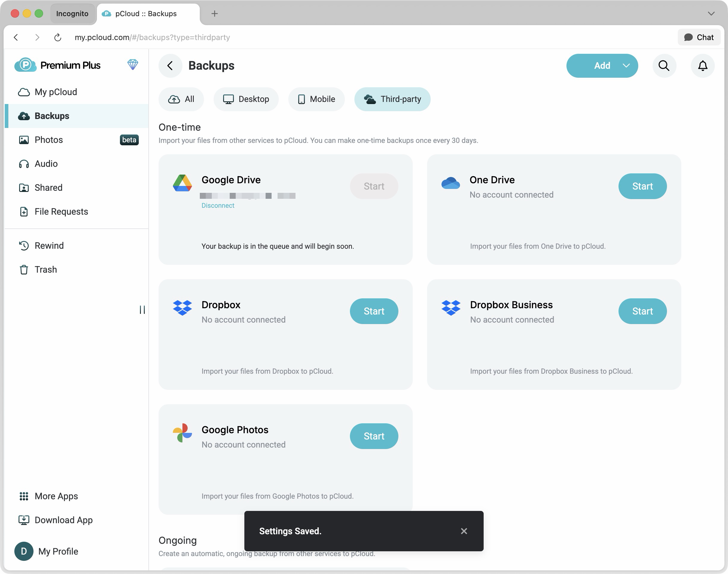Click the Premium Plus diamond icon
The height and width of the screenshot is (574, 728).
point(133,65)
